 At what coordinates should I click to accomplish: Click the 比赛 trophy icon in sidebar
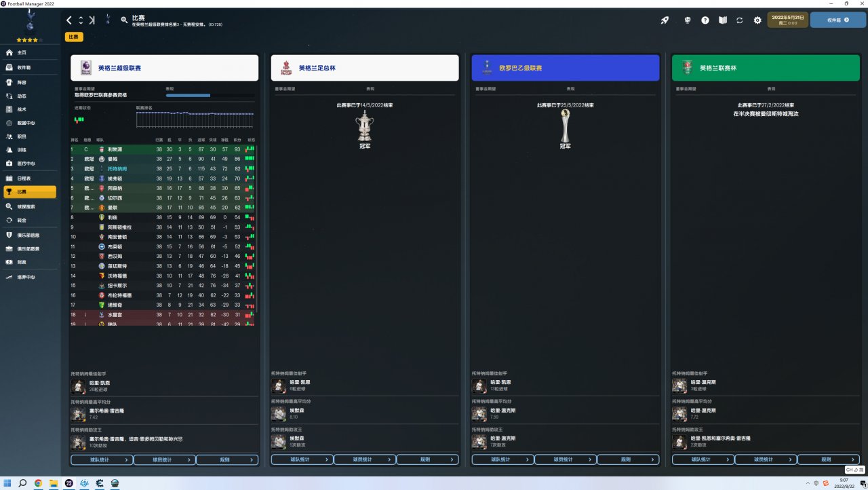[x=9, y=192]
